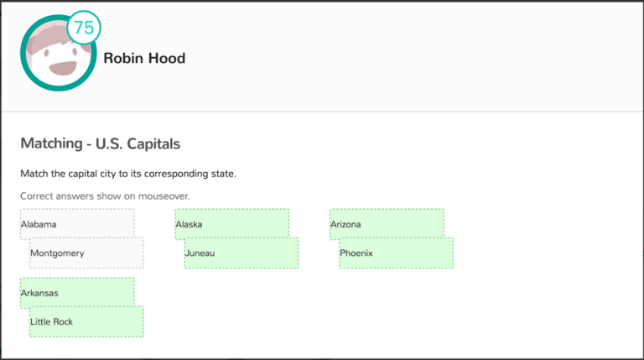Click the Arkansas state box
644x360 pixels.
click(77, 293)
